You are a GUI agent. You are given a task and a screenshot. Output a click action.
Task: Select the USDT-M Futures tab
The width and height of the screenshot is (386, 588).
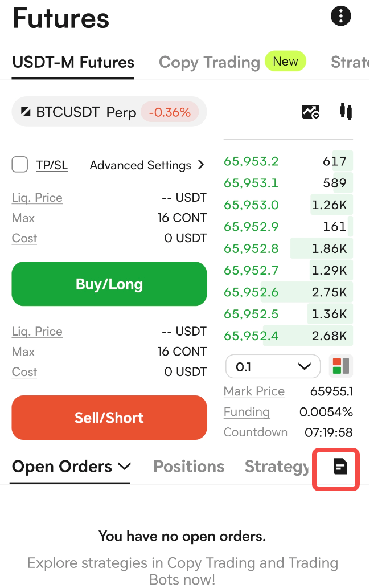click(x=73, y=62)
